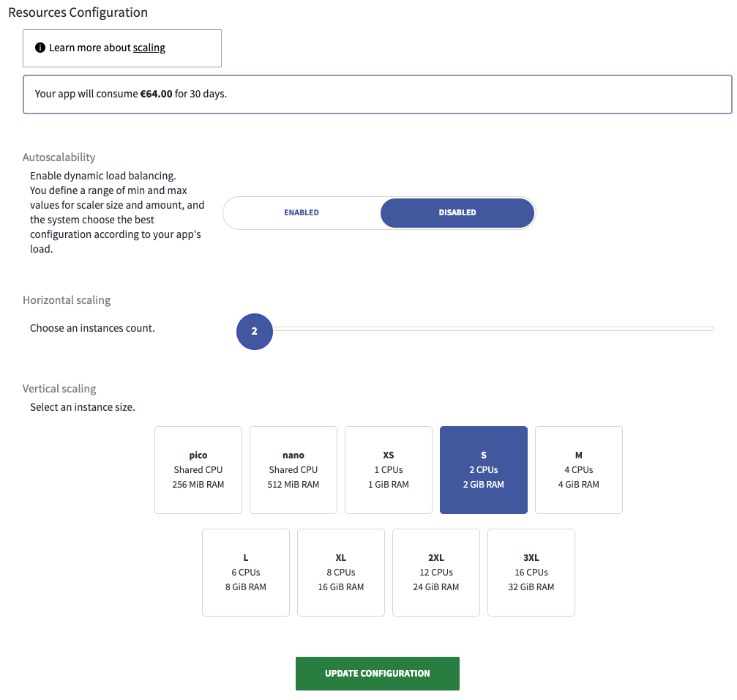Click the horizontal scaling slider track
This screenshot has height=700, width=737.
(493, 329)
